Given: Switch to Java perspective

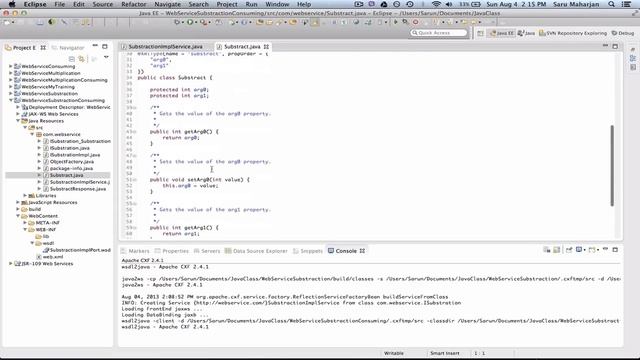Looking at the screenshot, I should click(x=526, y=33).
